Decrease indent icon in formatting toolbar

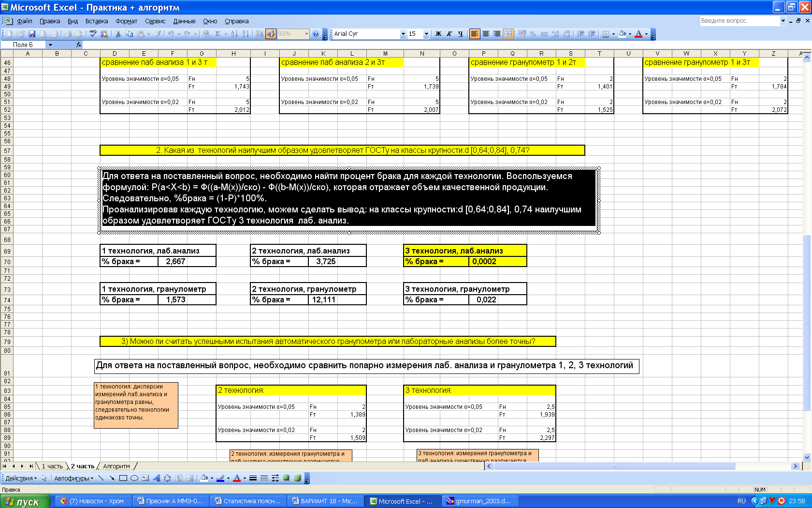581,34
